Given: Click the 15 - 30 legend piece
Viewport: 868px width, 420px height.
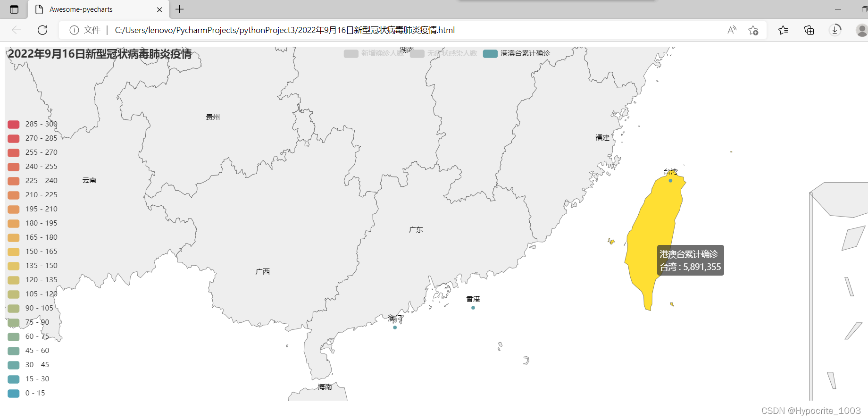Looking at the screenshot, I should pos(28,379).
